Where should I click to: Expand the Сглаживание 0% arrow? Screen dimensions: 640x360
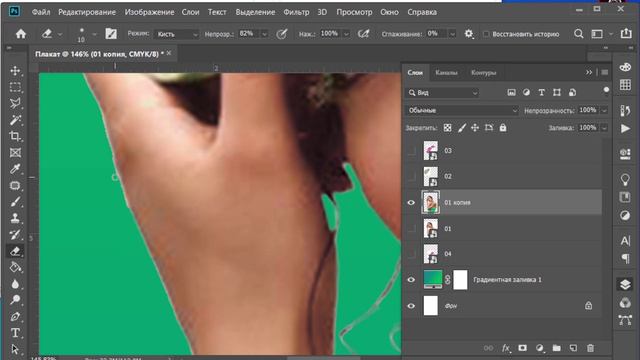click(452, 34)
